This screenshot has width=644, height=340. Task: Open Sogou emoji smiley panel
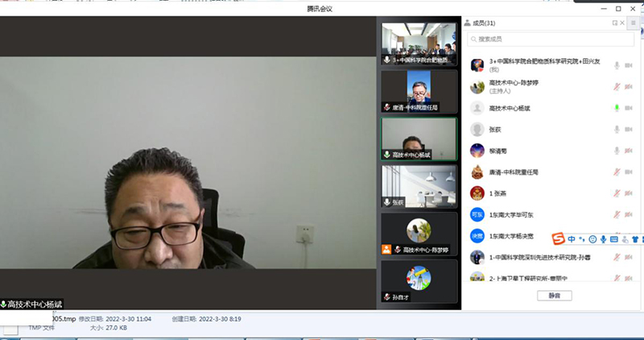tap(592, 238)
